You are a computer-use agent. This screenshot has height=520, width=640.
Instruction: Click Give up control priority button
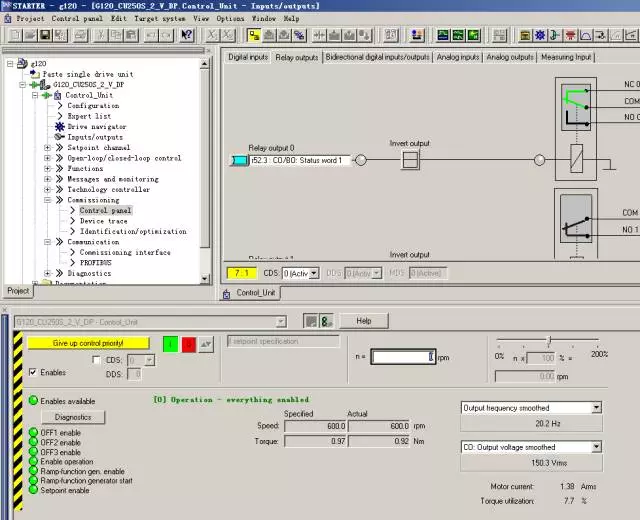(x=88, y=343)
